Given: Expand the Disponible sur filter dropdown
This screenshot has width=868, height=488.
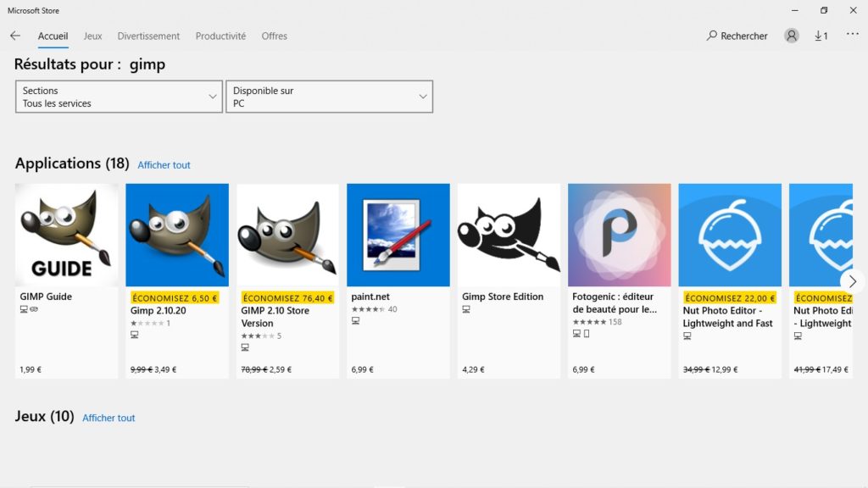Looking at the screenshot, I should (330, 97).
